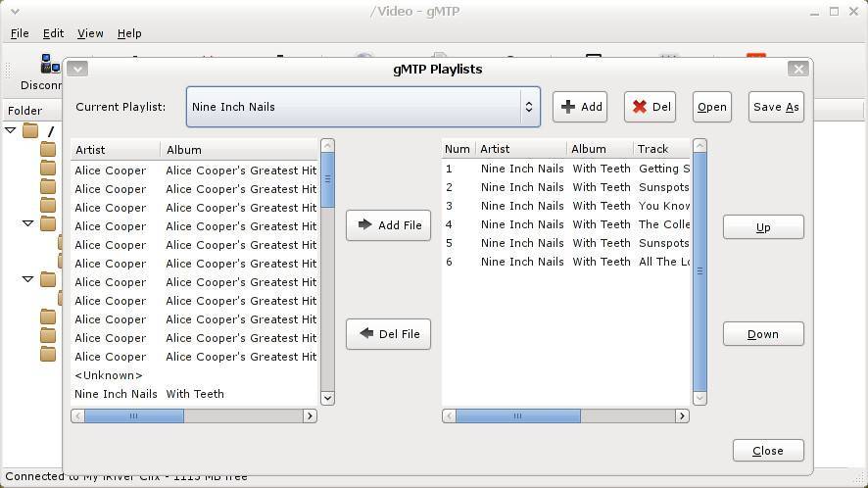The height and width of the screenshot is (488, 868).
Task: Collapse the root / folder in tree
Action: (x=11, y=130)
